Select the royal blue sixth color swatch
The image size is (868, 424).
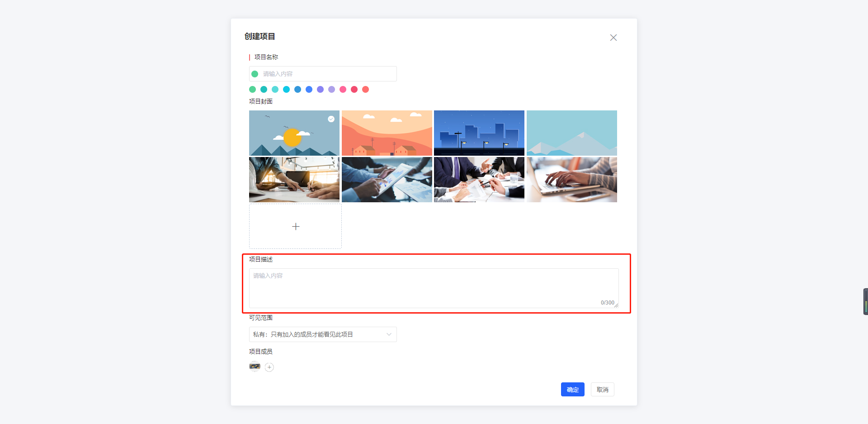tap(309, 90)
